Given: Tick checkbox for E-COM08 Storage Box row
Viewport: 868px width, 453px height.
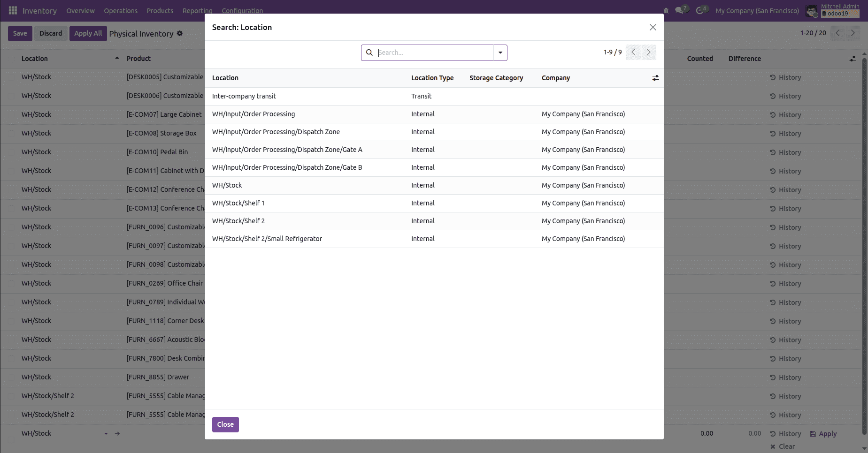Looking at the screenshot, I should (11, 133).
